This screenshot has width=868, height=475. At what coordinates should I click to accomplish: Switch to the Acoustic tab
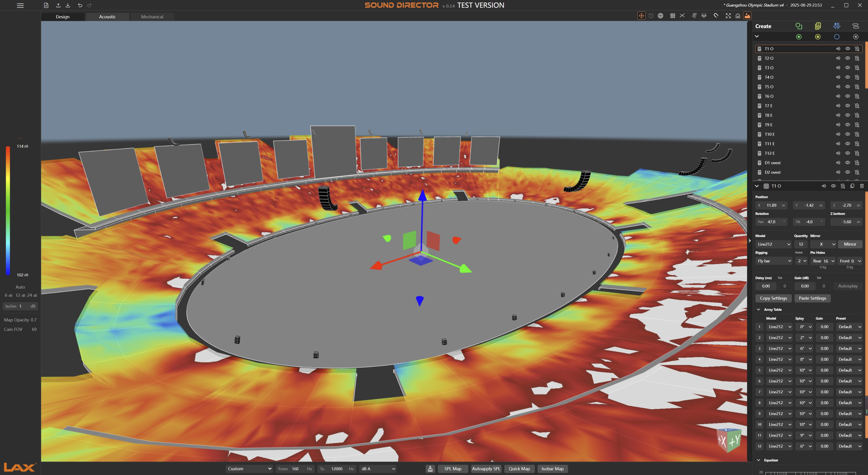click(x=107, y=17)
